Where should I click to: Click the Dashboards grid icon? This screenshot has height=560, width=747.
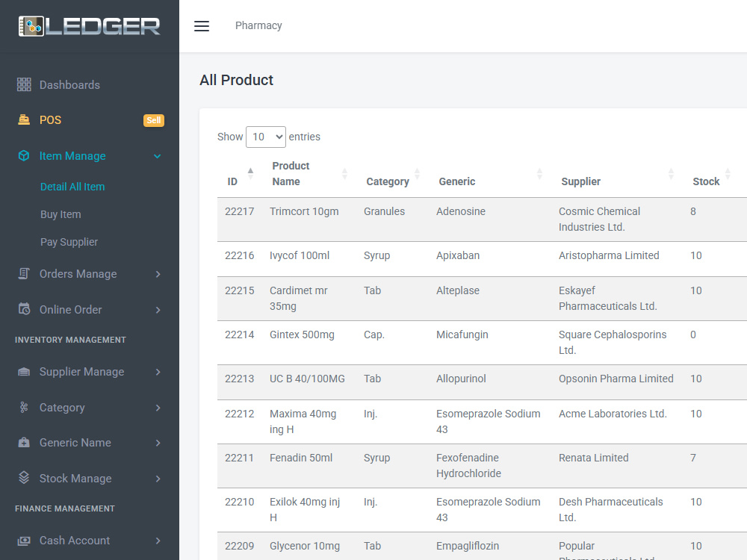pyautogui.click(x=24, y=85)
